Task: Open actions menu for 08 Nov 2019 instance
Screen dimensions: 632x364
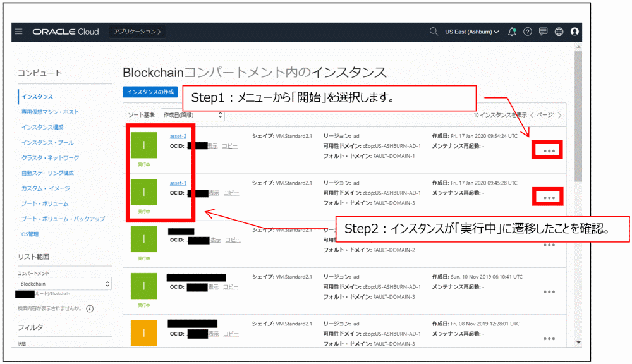Action: pos(549,339)
